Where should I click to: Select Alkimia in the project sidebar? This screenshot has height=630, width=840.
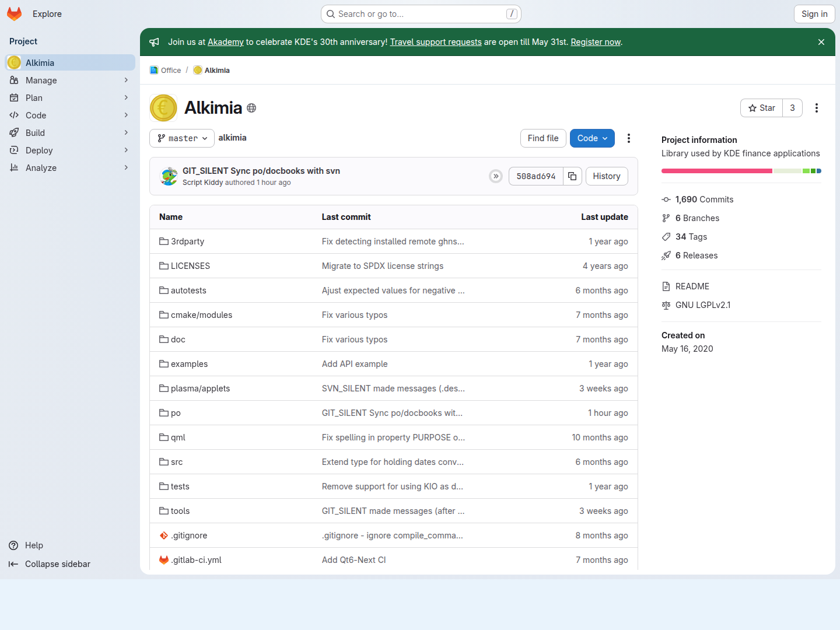70,62
